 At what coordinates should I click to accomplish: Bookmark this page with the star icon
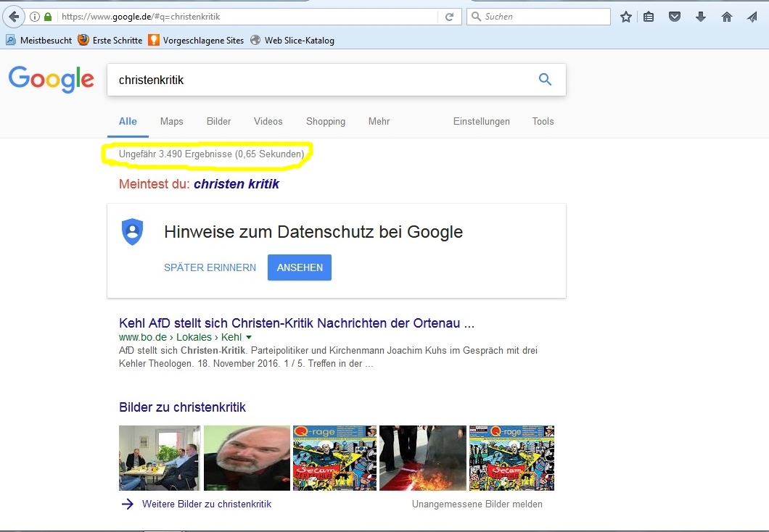point(626,17)
